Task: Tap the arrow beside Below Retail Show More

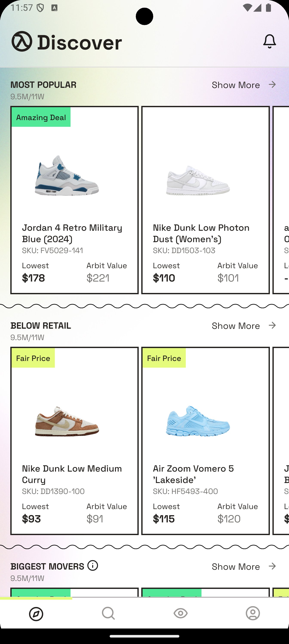Action: click(x=272, y=325)
